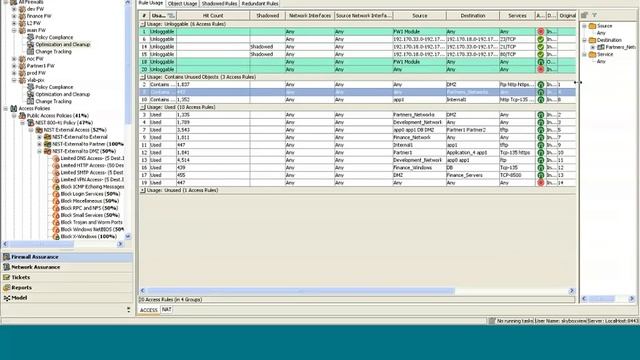The image size is (640, 360).
Task: Click the Change Tracking icon under main FW
Action: click(x=30, y=52)
